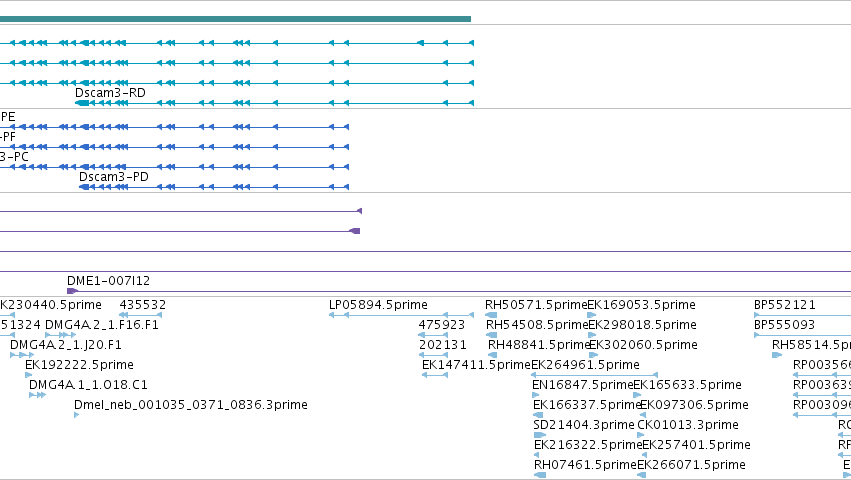This screenshot has height=480, width=851.
Task: Select the DMG4A.1_1.O18.C1 label
Action: click(x=88, y=385)
